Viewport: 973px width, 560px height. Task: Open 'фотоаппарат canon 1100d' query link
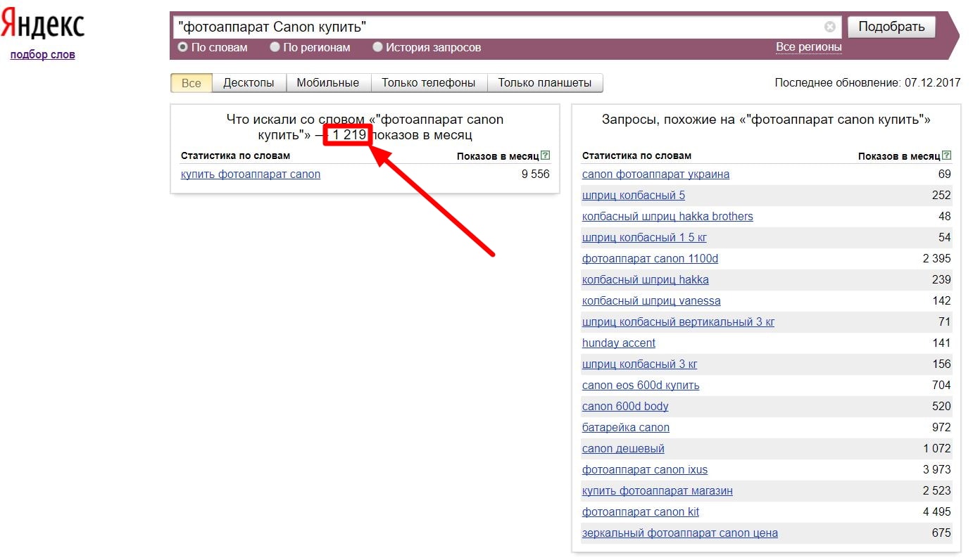pos(650,258)
